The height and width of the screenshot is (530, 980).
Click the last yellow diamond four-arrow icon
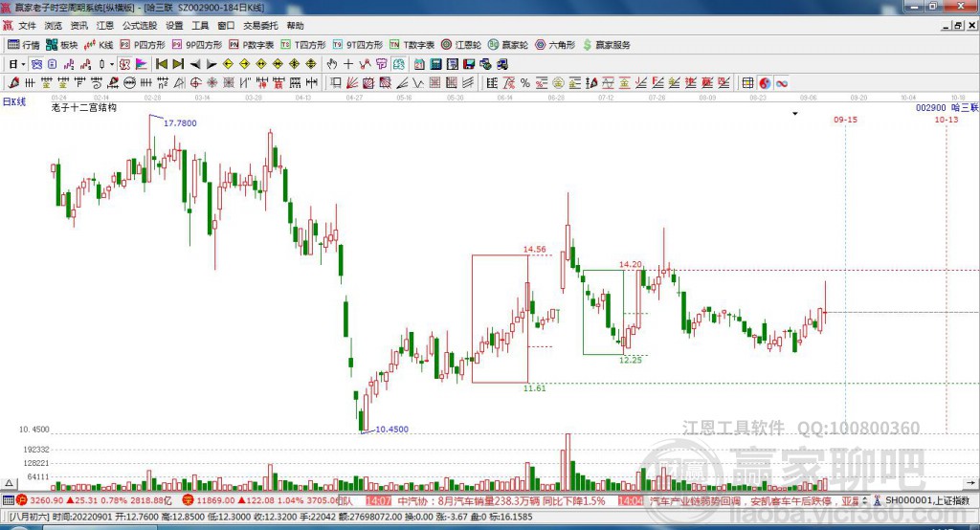[x=311, y=64]
